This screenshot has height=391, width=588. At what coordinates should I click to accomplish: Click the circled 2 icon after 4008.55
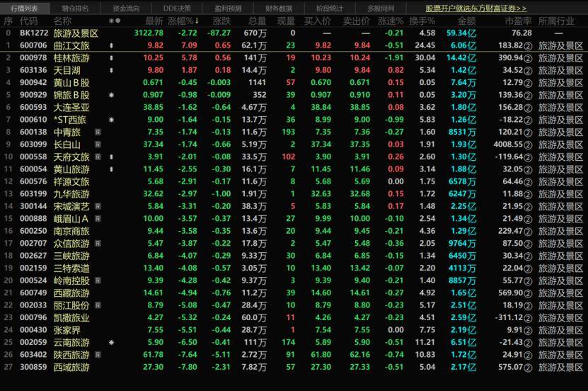[528, 144]
